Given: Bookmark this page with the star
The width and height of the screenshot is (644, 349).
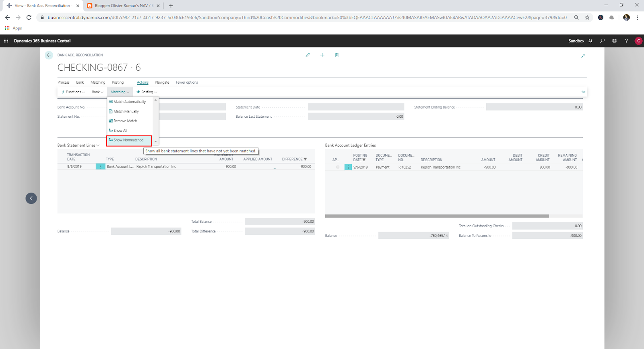Looking at the screenshot, I should pos(587,17).
